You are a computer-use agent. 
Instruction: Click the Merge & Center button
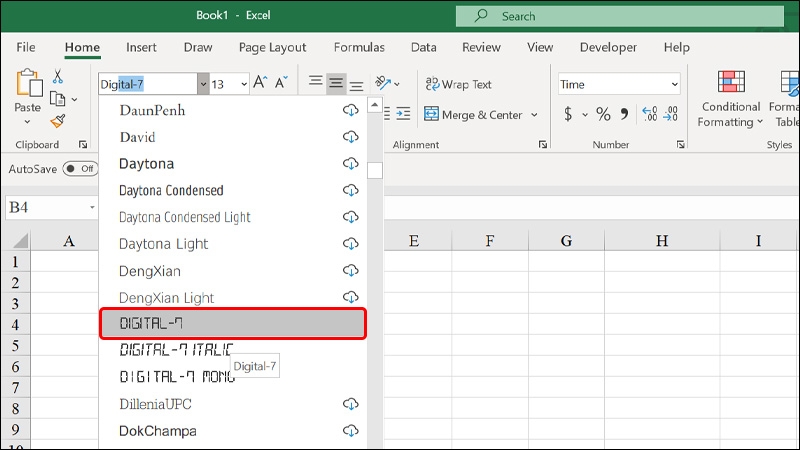point(473,115)
